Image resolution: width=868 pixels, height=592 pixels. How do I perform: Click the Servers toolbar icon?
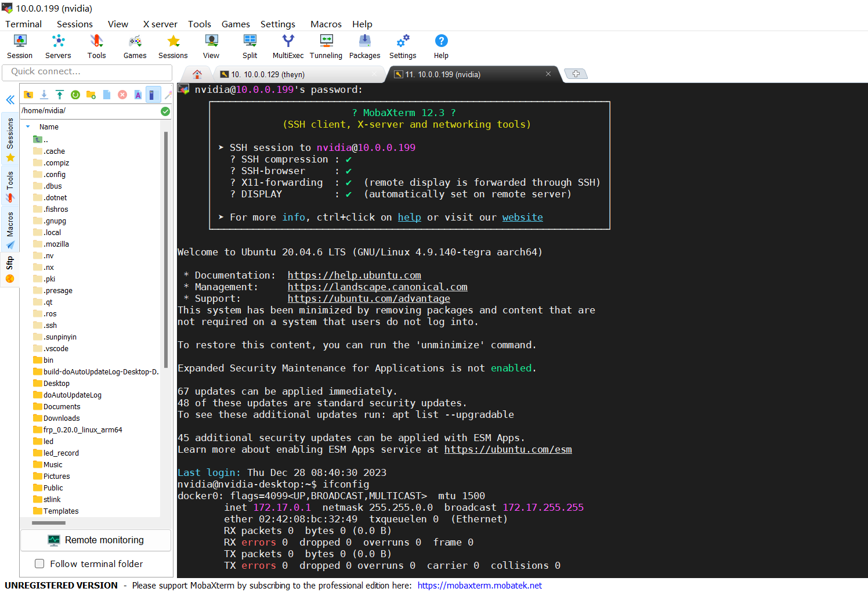click(58, 46)
